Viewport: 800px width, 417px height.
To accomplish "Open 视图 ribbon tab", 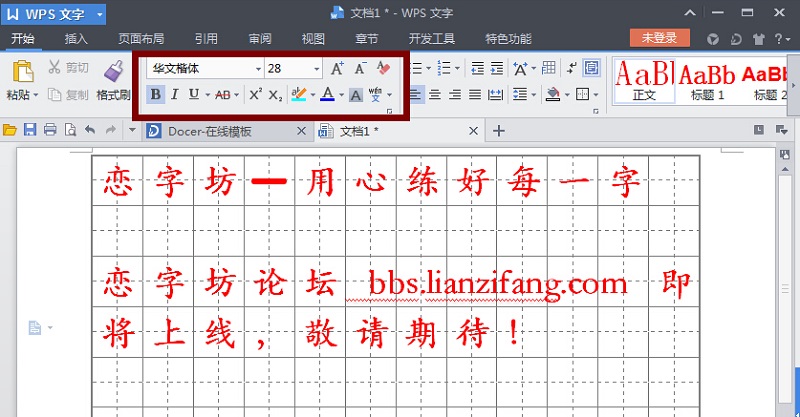I will pyautogui.click(x=313, y=39).
